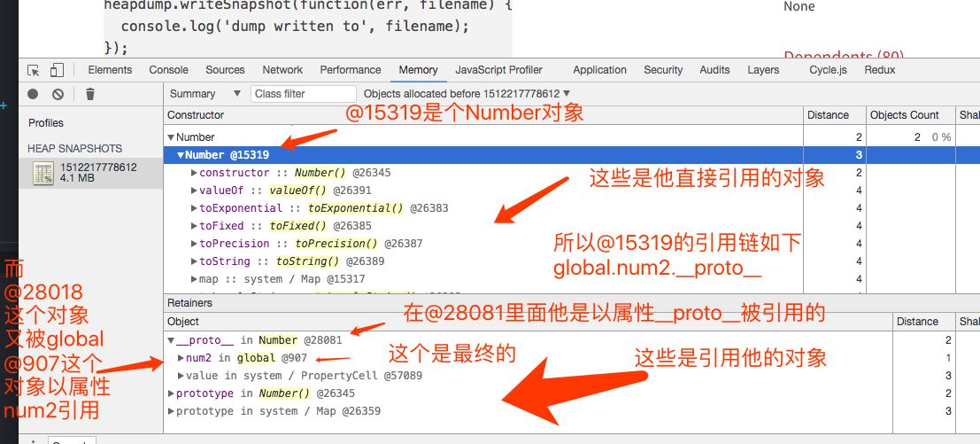Expand the toPrecision() @26387 row

click(195, 243)
